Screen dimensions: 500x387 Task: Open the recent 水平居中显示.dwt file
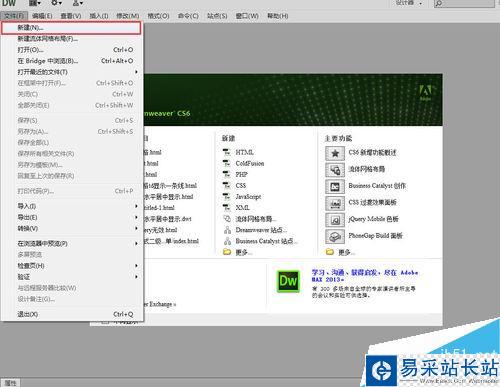point(168,219)
